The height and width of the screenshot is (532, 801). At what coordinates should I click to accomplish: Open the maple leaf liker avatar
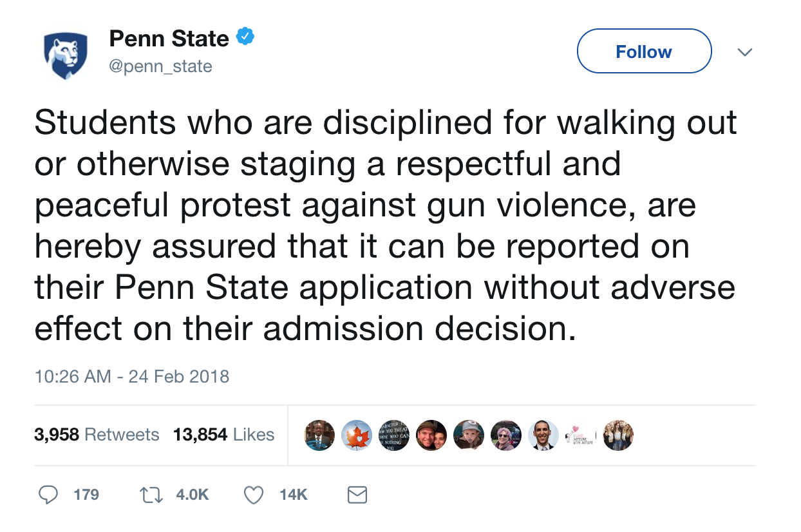tap(356, 435)
